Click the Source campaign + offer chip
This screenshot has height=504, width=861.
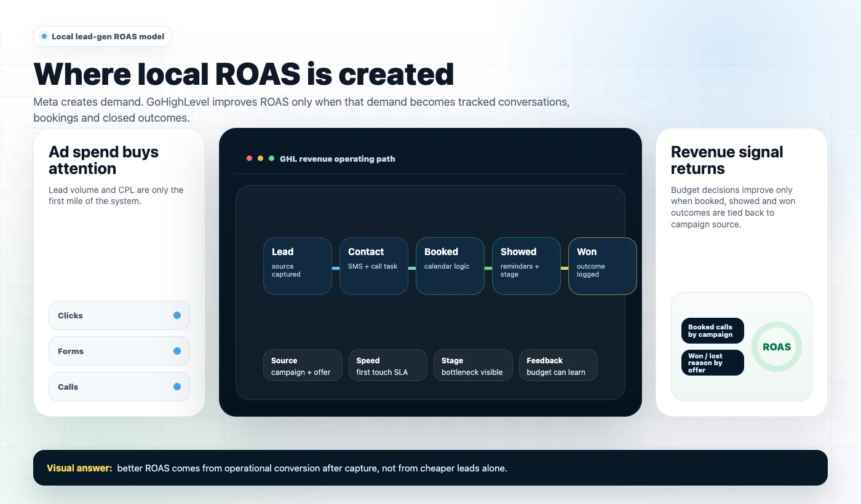coord(303,366)
